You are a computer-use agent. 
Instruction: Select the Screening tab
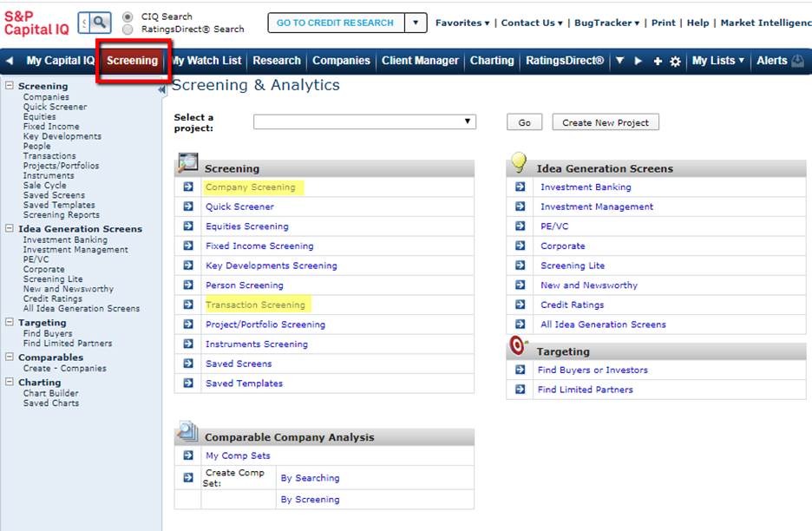pyautogui.click(x=132, y=61)
